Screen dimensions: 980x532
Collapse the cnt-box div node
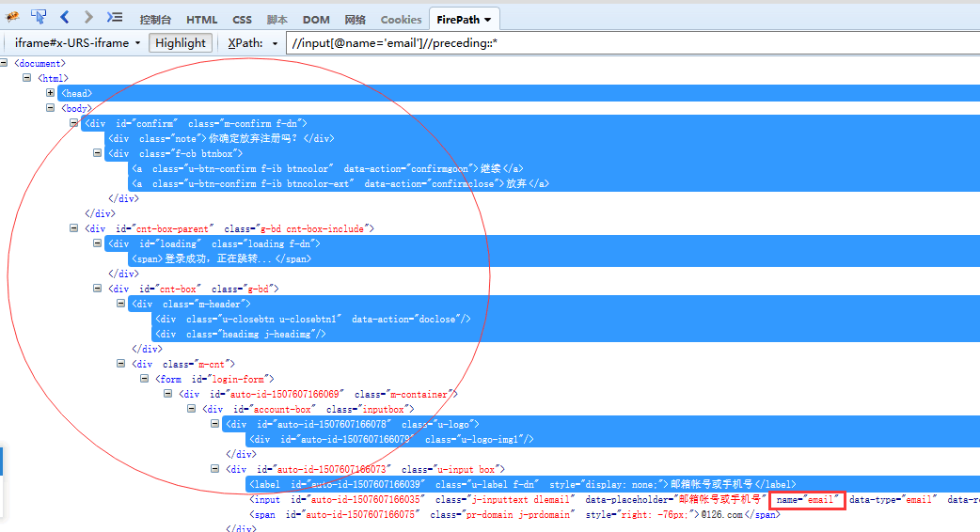97,288
